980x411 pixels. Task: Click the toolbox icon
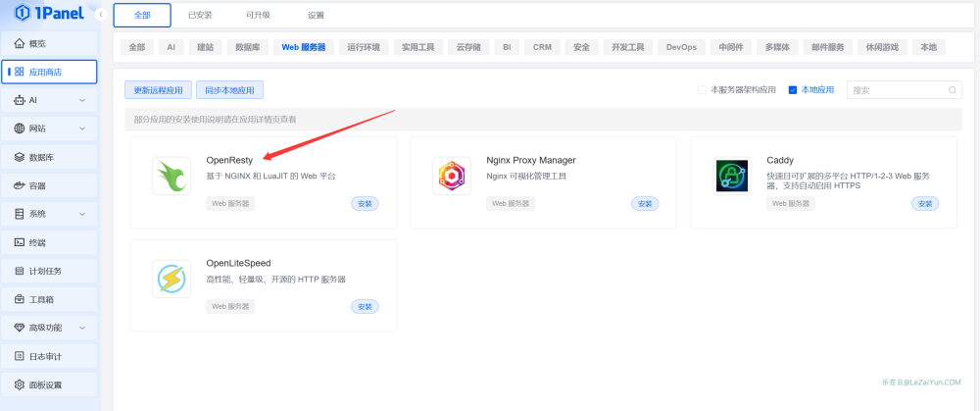coord(19,299)
